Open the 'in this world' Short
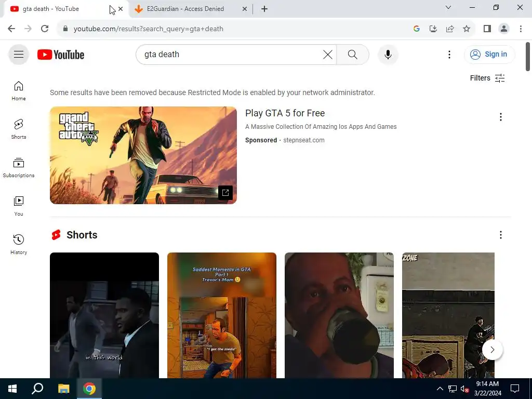The width and height of the screenshot is (532, 399). click(x=104, y=315)
